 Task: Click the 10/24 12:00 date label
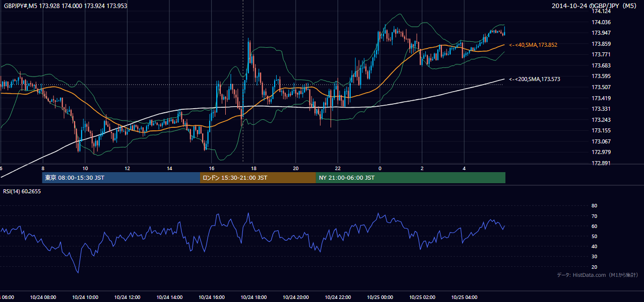point(127,297)
